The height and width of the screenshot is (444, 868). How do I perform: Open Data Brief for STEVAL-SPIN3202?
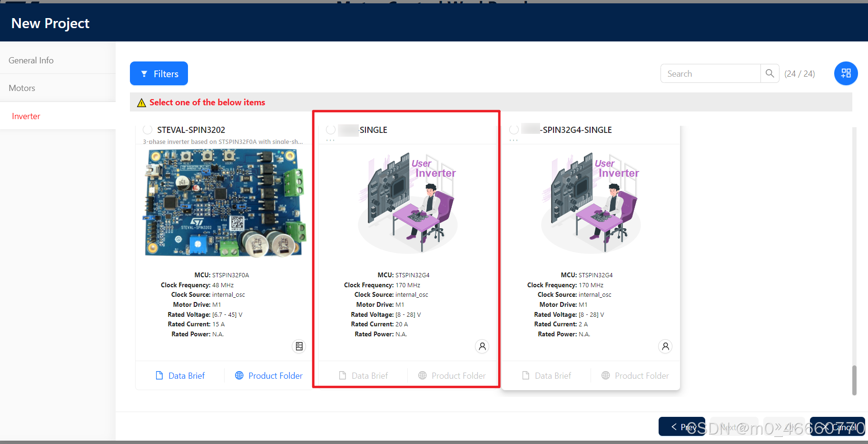click(x=180, y=375)
